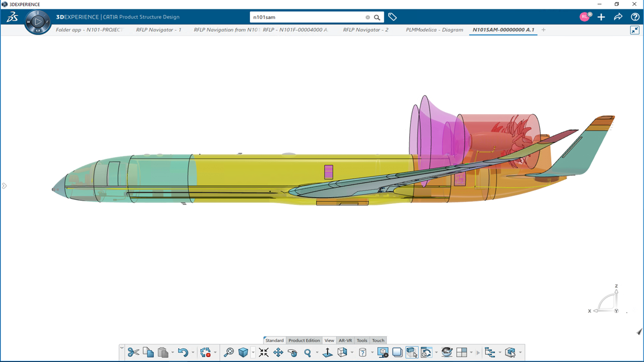Open the PLMModelica - Diagram tab
Screen dimensions: 644x362
tap(434, 30)
